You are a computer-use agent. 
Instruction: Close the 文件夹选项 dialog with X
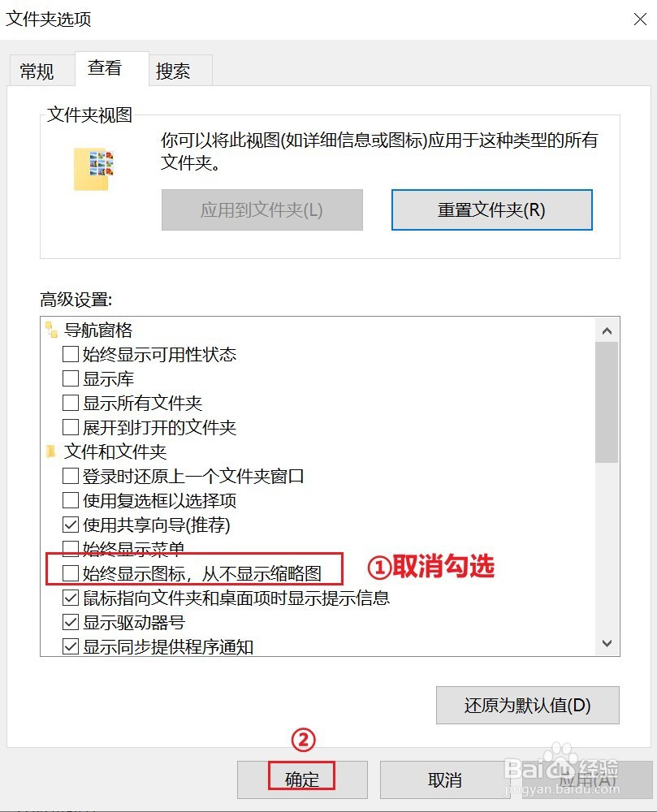click(x=641, y=19)
